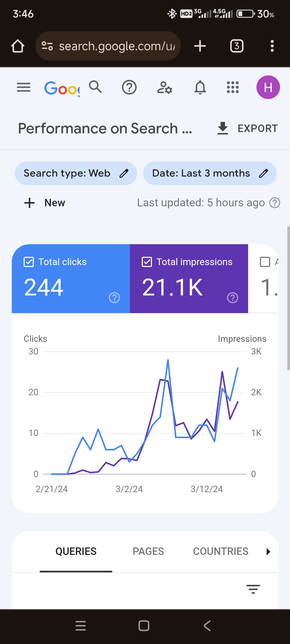Uncheck the Total clicks checkbox
Screen dimensions: 290x644
[x=29, y=262]
